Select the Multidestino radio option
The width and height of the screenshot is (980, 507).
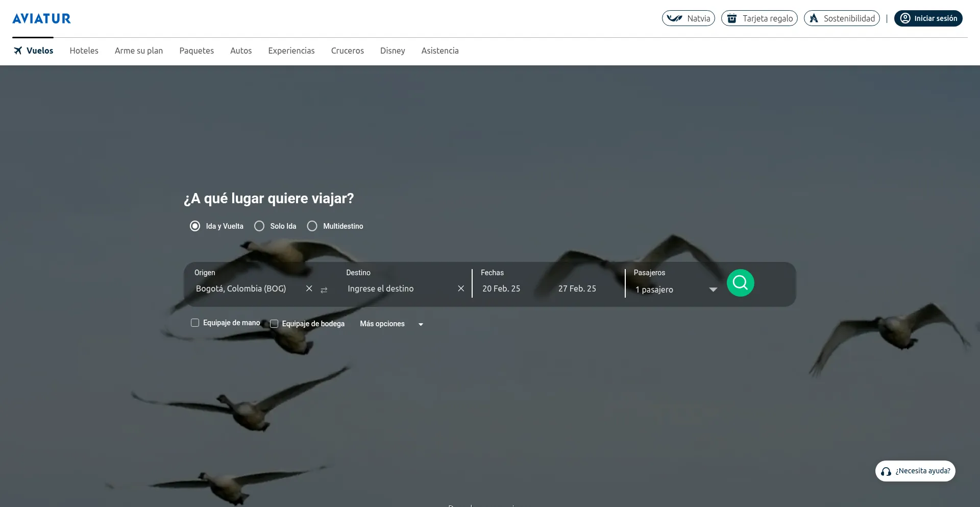pyautogui.click(x=312, y=226)
